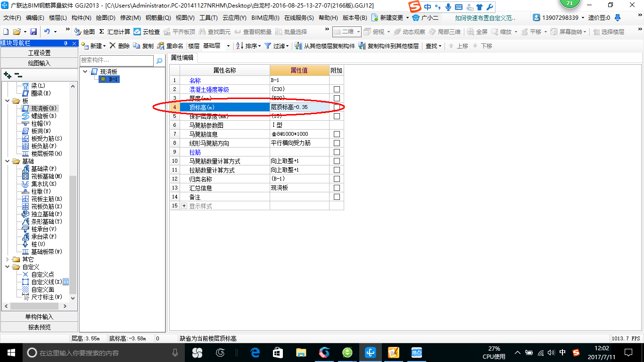This screenshot has width=644, height=362.
Task: Open the 钢筋量(Q) menu
Action: 158,18
